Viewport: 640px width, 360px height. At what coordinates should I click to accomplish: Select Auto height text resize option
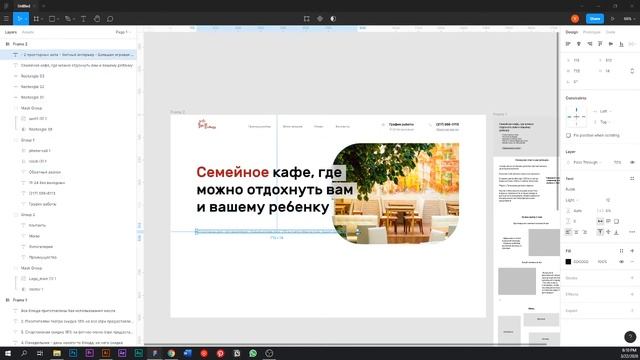pos(608,221)
